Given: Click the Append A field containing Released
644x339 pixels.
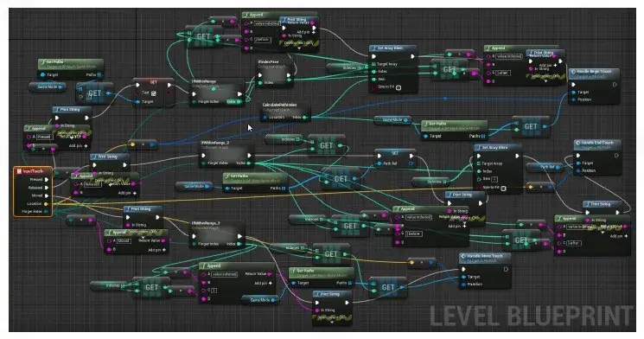Looking at the screenshot, I should click(x=92, y=184).
